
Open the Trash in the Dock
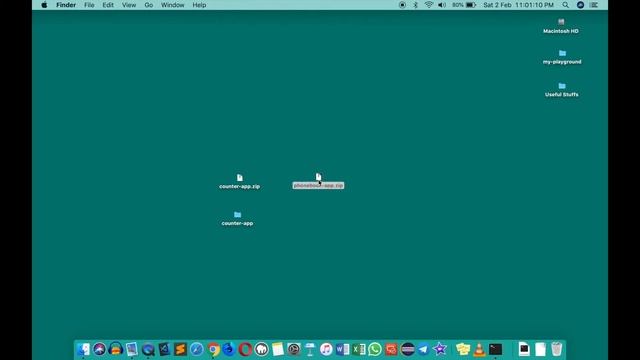556,349
